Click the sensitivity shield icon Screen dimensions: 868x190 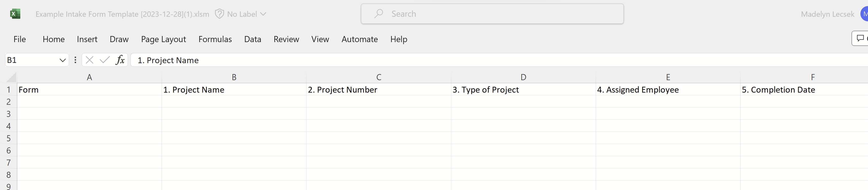click(219, 14)
